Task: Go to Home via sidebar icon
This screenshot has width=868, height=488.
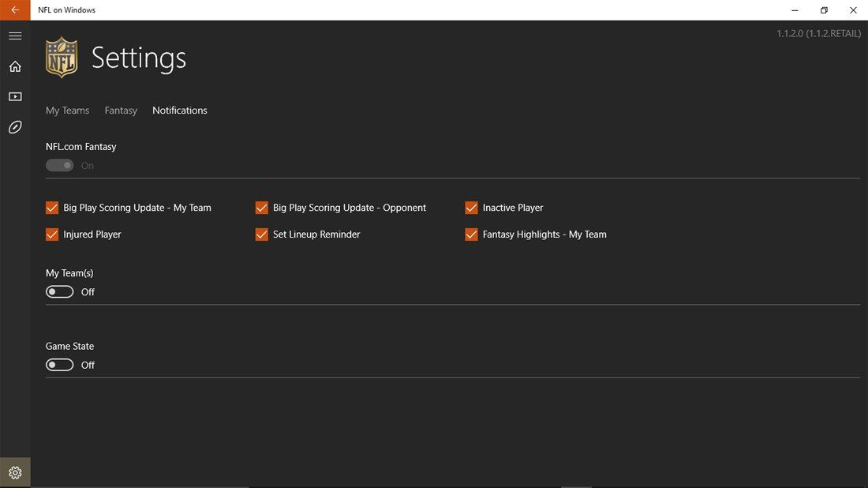Action: coord(15,67)
